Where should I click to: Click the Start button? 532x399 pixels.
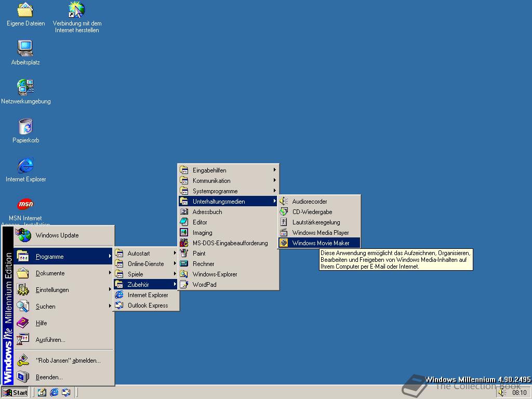(x=15, y=393)
